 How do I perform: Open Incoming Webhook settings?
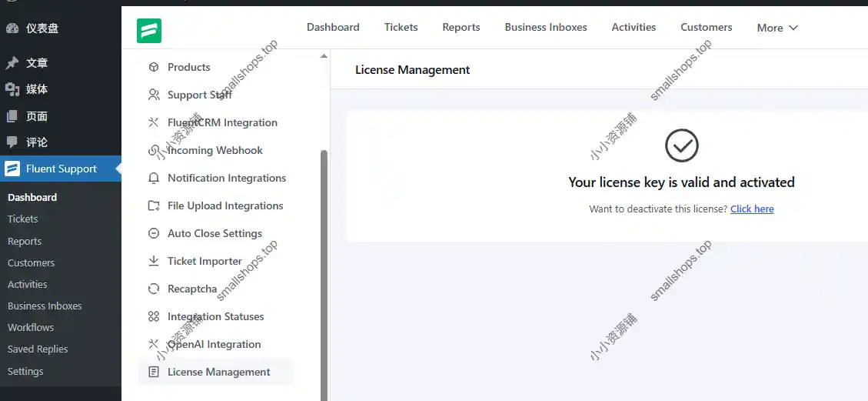pyautogui.click(x=216, y=150)
